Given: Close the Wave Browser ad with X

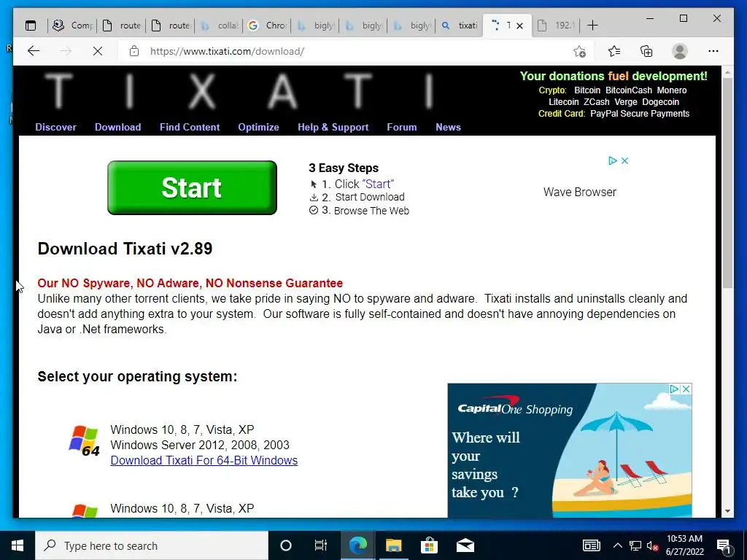Looking at the screenshot, I should click(625, 161).
